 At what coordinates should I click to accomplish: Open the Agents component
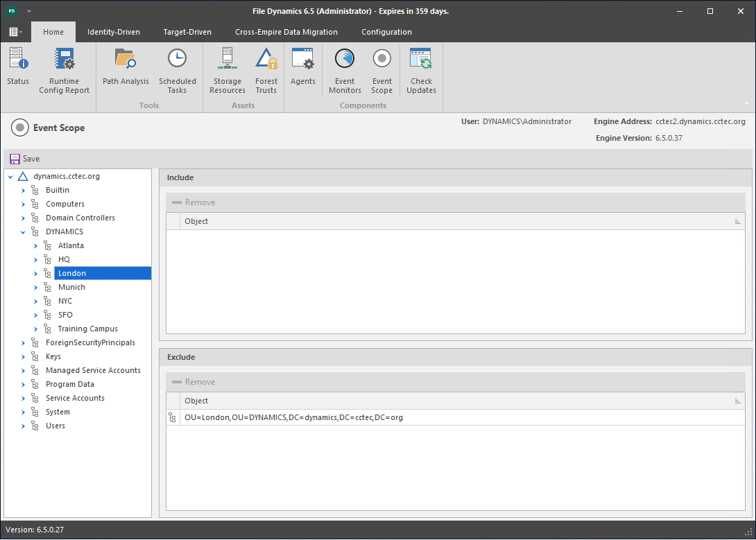click(303, 68)
